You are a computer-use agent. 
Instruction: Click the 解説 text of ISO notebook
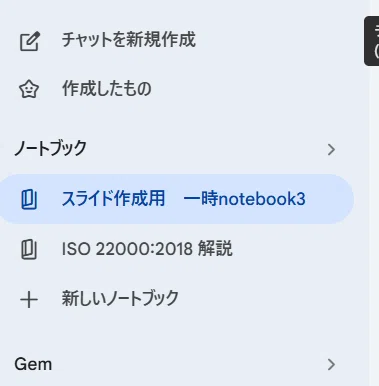pyautogui.click(x=215, y=249)
